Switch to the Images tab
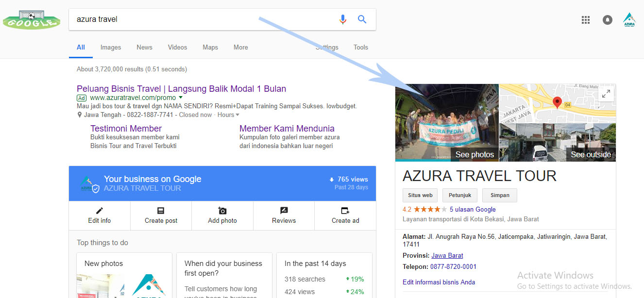The height and width of the screenshot is (298, 644). click(111, 47)
